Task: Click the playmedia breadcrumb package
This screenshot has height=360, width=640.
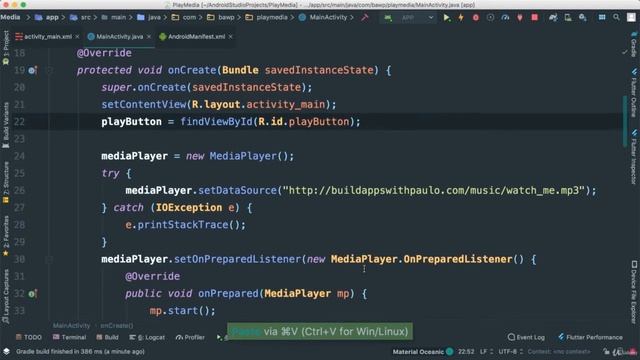Action: [x=267, y=18]
